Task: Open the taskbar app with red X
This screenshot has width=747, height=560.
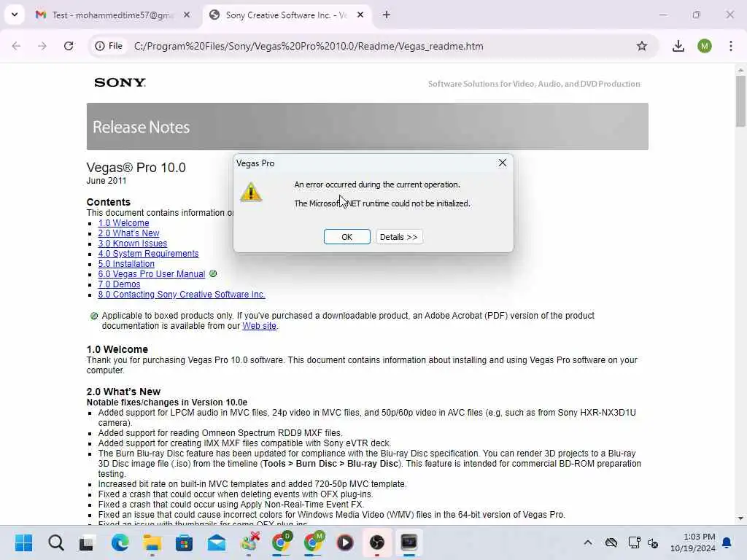Action: tap(249, 542)
